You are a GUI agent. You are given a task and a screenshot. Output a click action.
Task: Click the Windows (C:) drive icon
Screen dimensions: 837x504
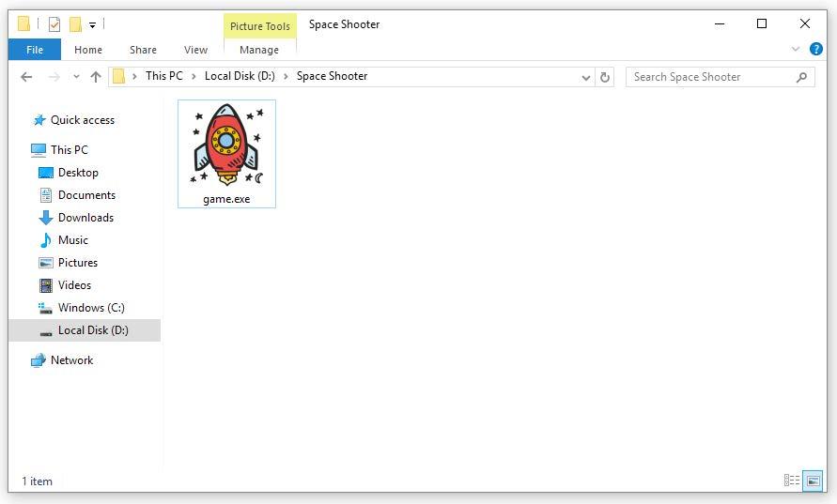coord(45,308)
